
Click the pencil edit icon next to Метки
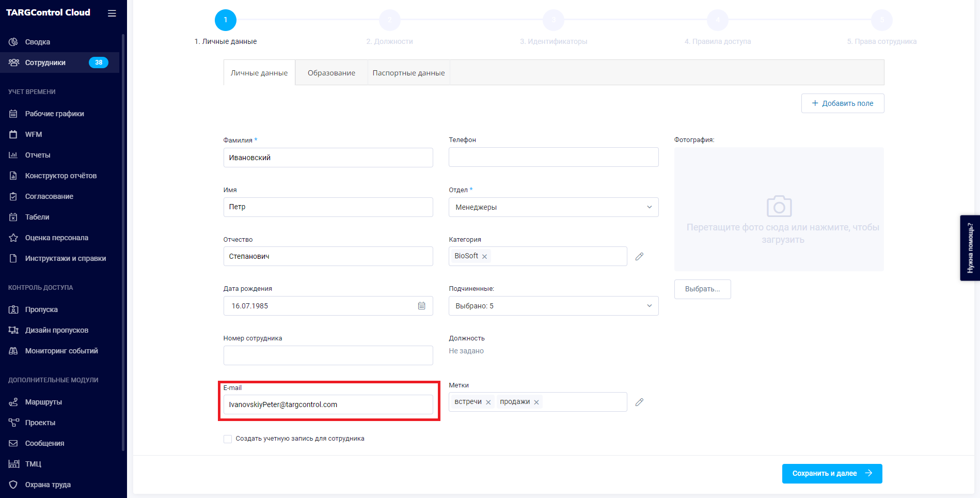point(639,402)
